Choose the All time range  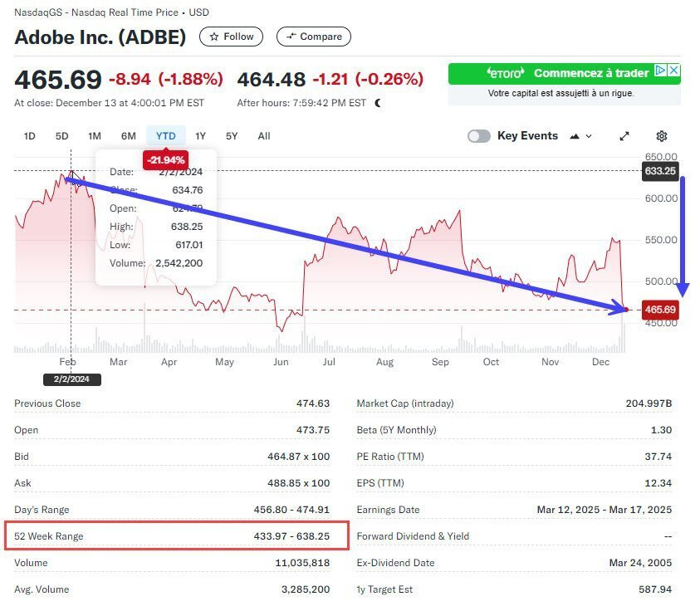click(x=264, y=136)
